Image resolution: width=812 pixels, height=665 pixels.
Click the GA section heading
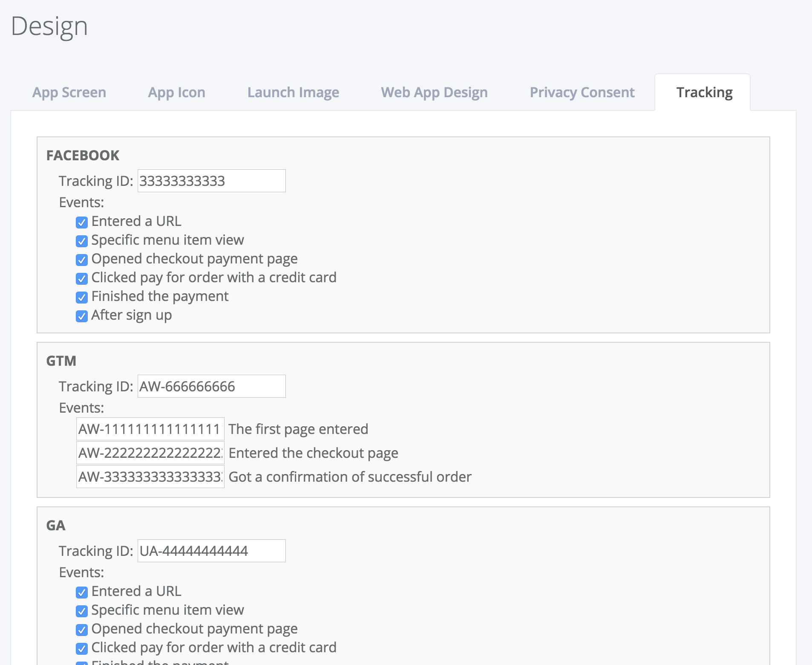point(56,525)
